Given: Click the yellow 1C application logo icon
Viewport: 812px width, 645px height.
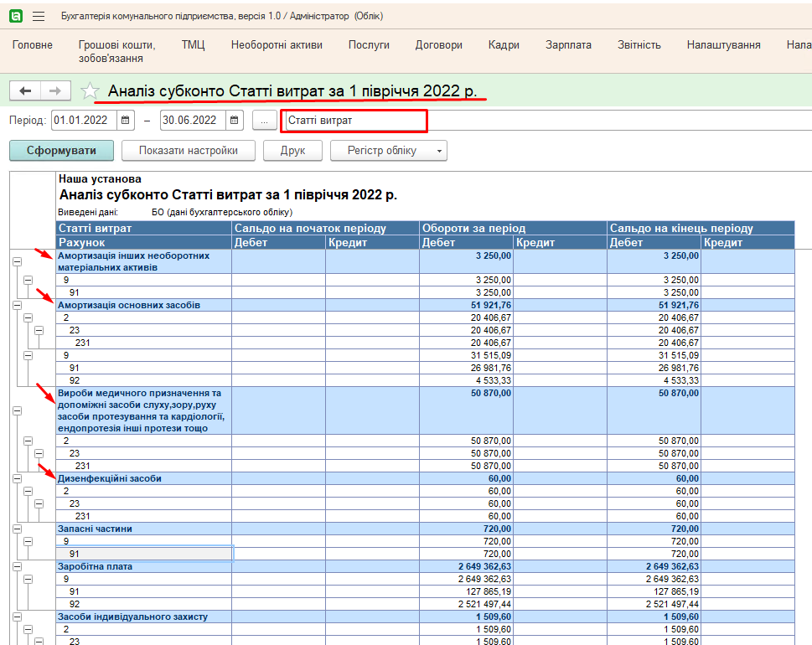Looking at the screenshot, I should (15, 17).
